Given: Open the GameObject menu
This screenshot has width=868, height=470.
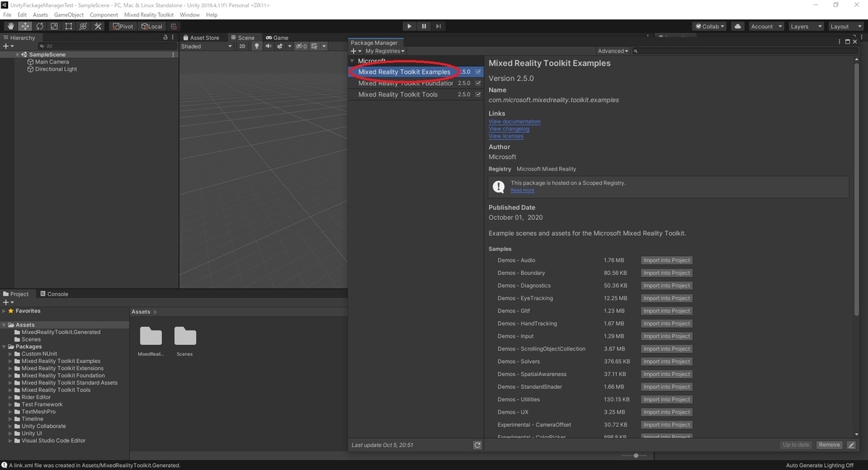Looking at the screenshot, I should coord(69,14).
